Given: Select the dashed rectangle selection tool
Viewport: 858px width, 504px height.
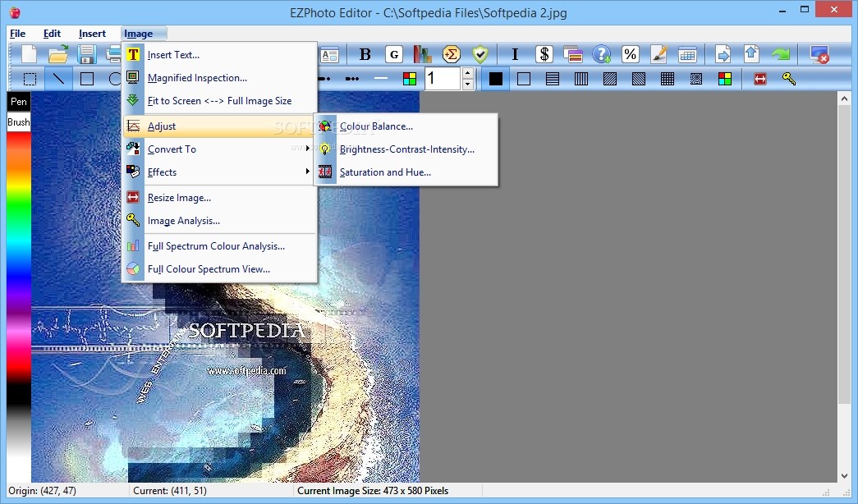Looking at the screenshot, I should (30, 79).
